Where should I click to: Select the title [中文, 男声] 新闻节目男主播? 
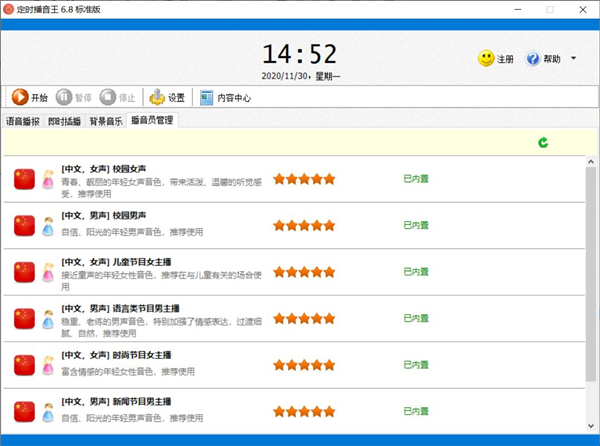[x=116, y=402]
